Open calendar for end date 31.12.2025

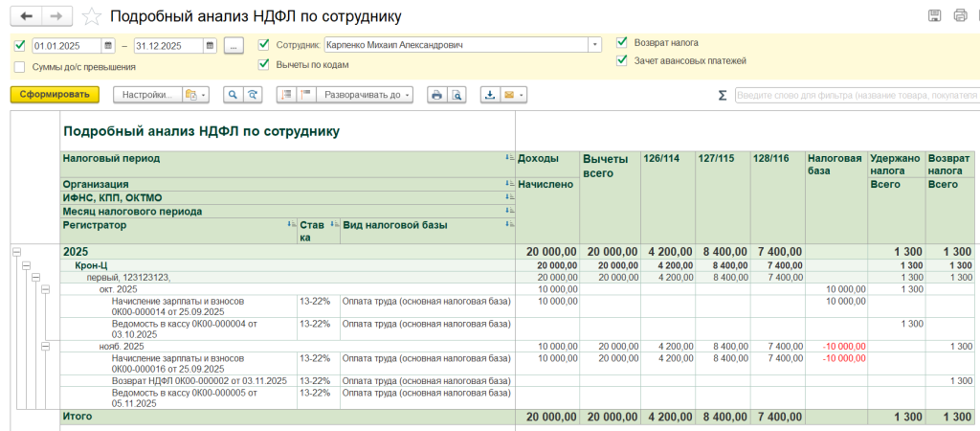(211, 46)
